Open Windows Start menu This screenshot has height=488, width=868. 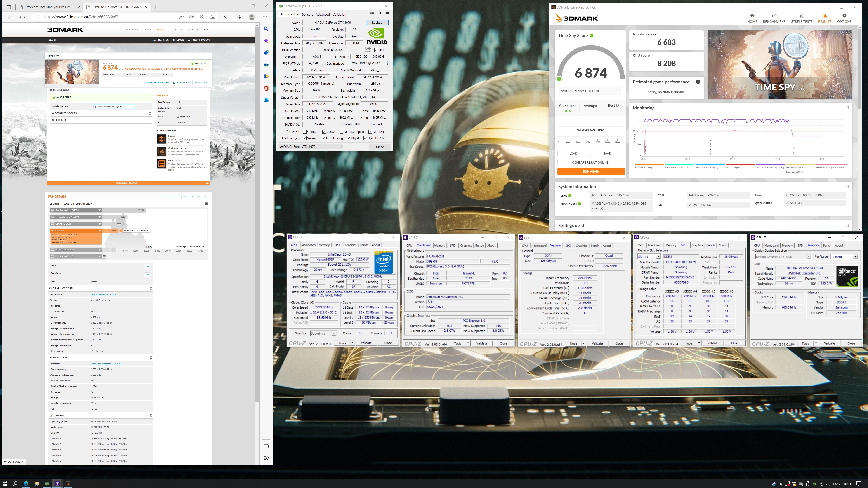coord(5,484)
